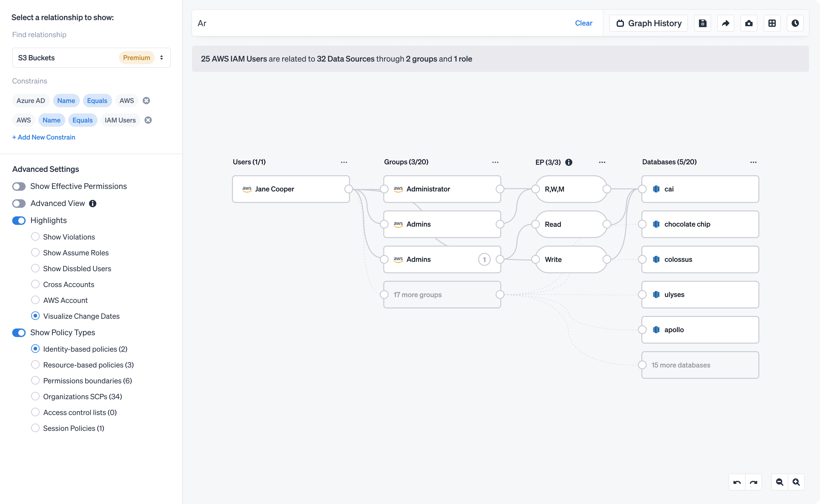Click the clock history icon
Viewport: 820px width, 504px height.
click(x=795, y=23)
